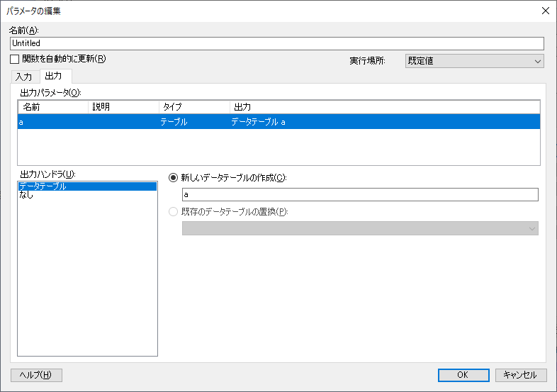
Task: Click the new data table name field
Action: point(360,194)
